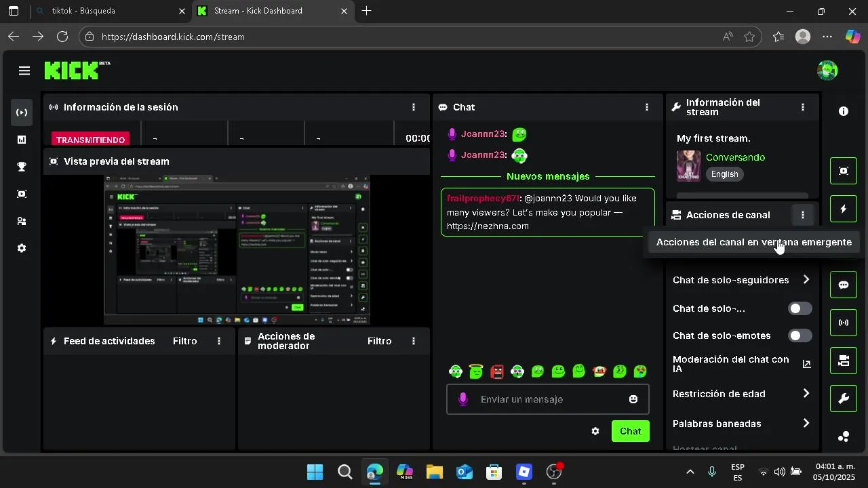The height and width of the screenshot is (488, 868).
Task: Toggle the broadcast session info widget in right rail
Action: (x=844, y=323)
